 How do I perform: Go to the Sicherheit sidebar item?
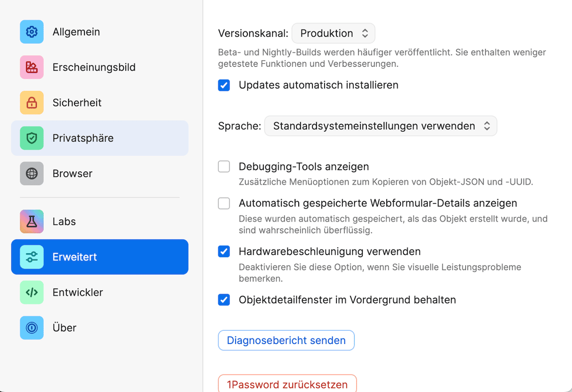(100, 103)
